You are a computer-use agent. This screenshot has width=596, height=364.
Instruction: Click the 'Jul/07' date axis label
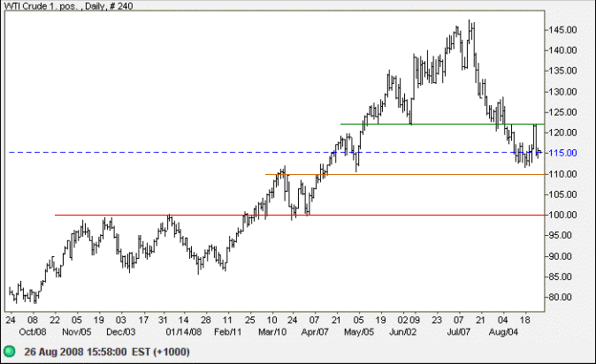tap(458, 332)
